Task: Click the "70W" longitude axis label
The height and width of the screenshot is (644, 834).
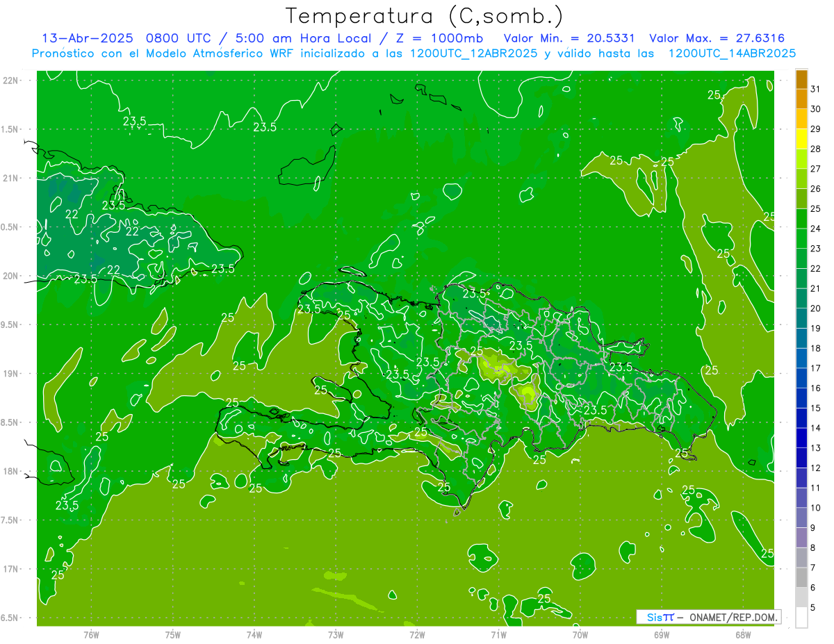Action: point(580,635)
